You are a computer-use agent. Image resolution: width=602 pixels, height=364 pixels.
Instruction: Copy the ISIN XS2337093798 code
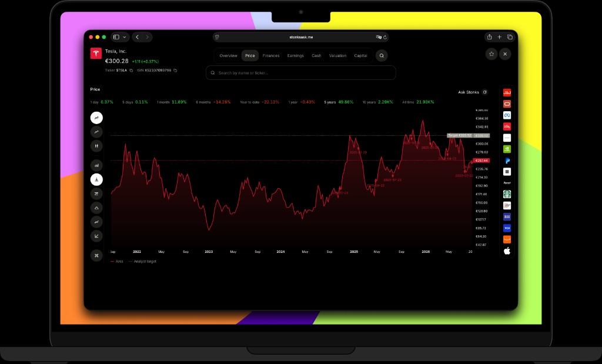coord(175,70)
